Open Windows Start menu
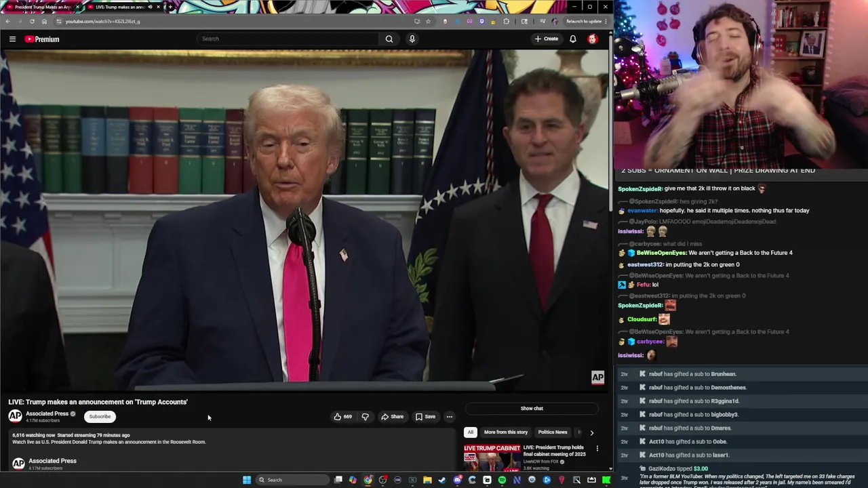Image resolution: width=868 pixels, height=488 pixels. pyautogui.click(x=247, y=480)
